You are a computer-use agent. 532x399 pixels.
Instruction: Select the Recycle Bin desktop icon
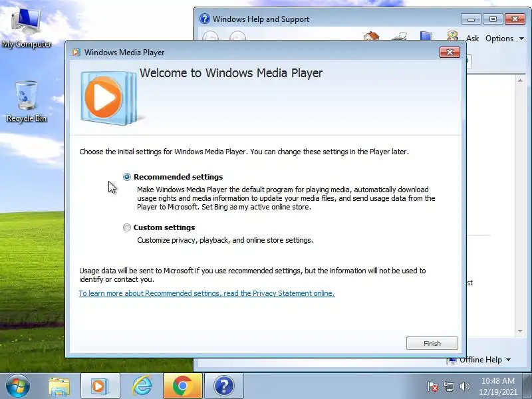coord(27,102)
